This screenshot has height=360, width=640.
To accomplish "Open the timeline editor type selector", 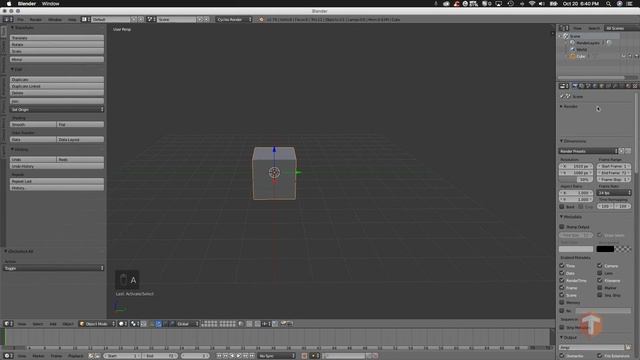I will pos(8,356).
